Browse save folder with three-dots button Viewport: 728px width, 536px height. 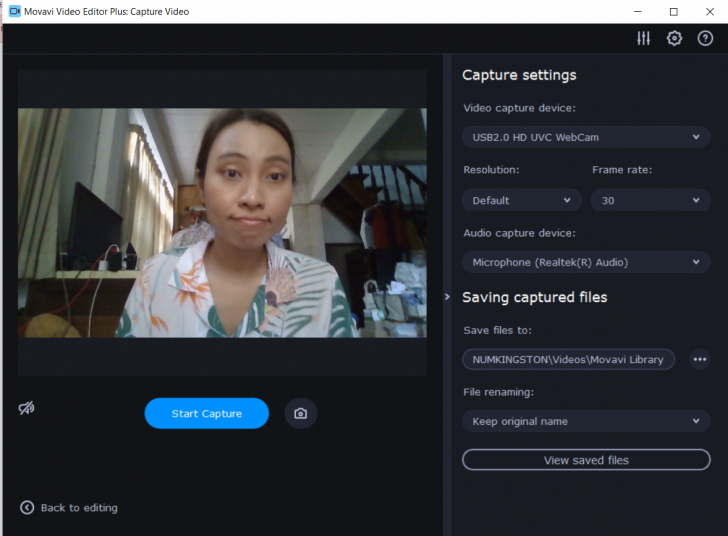pos(700,360)
